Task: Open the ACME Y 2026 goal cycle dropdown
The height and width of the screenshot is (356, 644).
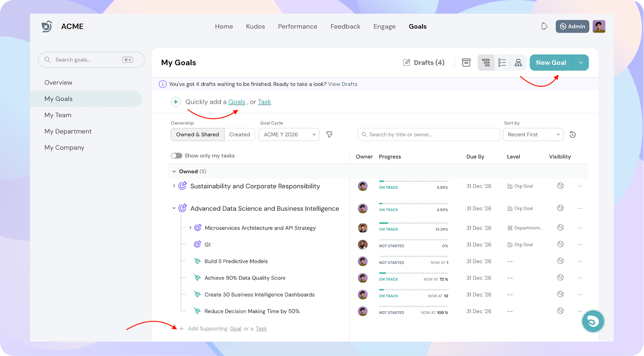Action: click(x=289, y=135)
